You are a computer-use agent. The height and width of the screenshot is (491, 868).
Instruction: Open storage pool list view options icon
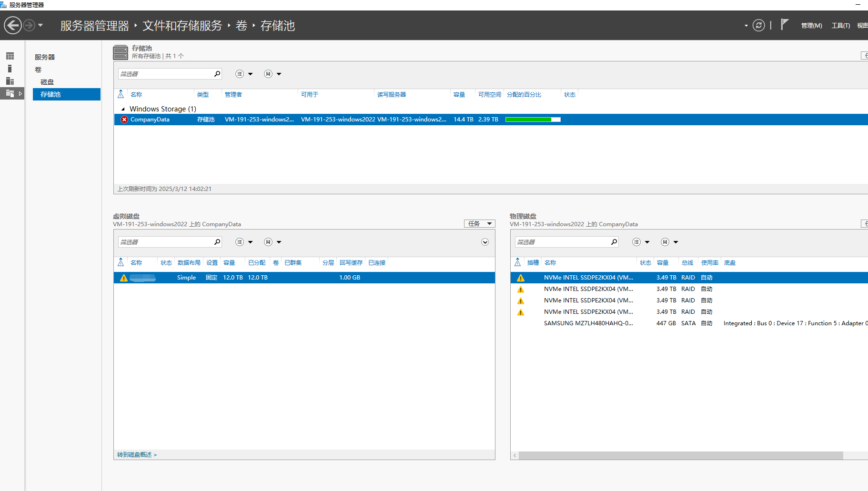pos(240,74)
